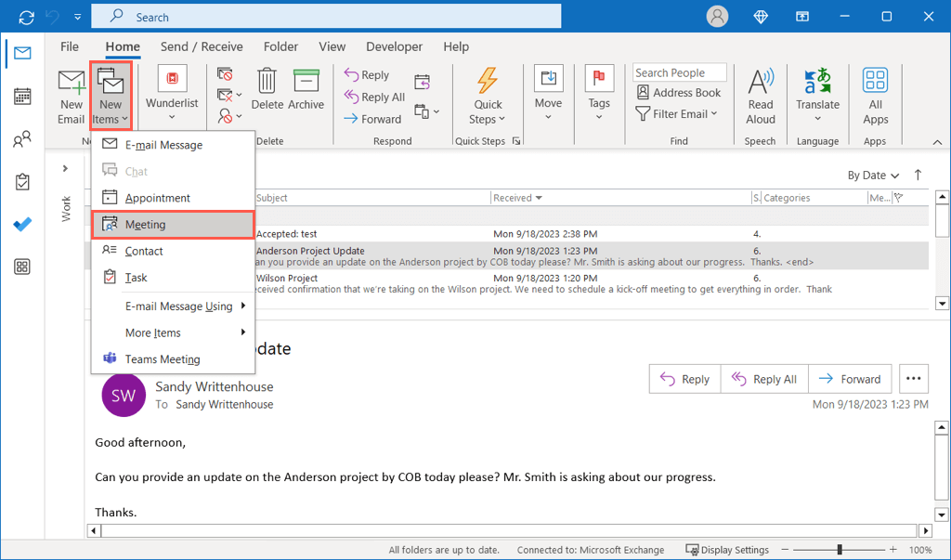Click the Move button in ribbon

pyautogui.click(x=548, y=93)
